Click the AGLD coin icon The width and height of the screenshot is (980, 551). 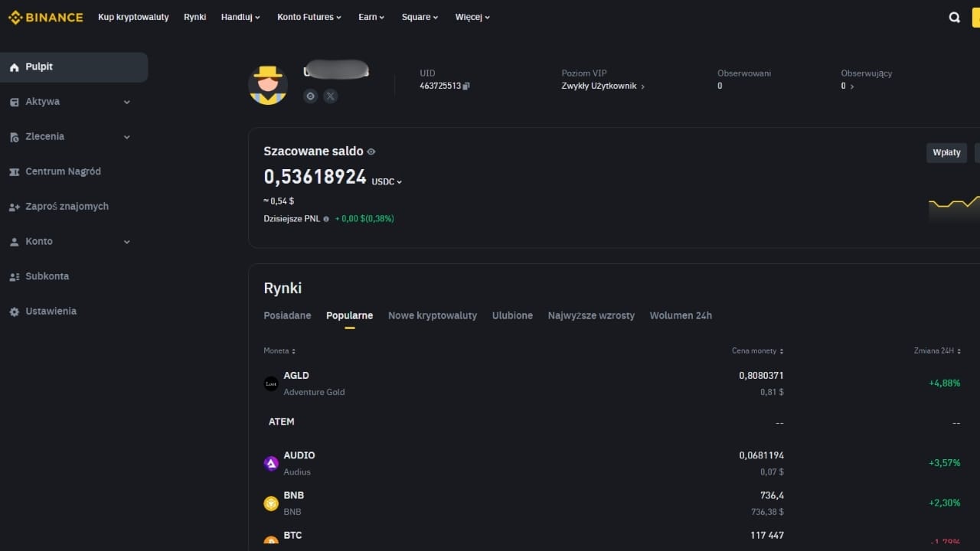[x=271, y=383]
